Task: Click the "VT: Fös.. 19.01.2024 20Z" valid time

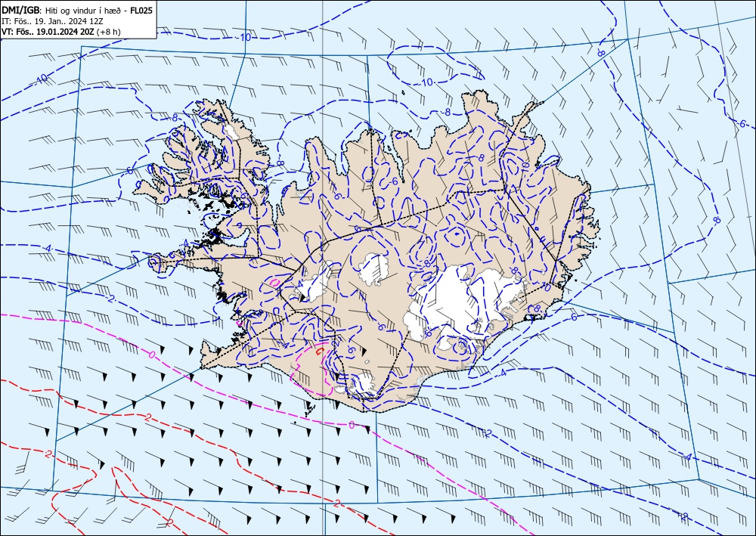Action: click(x=48, y=32)
